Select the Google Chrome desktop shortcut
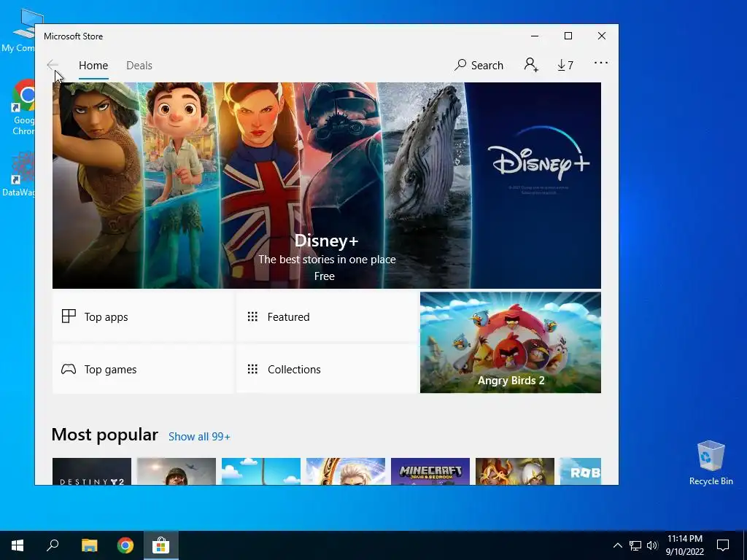Image resolution: width=747 pixels, height=560 pixels. pyautogui.click(x=23, y=108)
